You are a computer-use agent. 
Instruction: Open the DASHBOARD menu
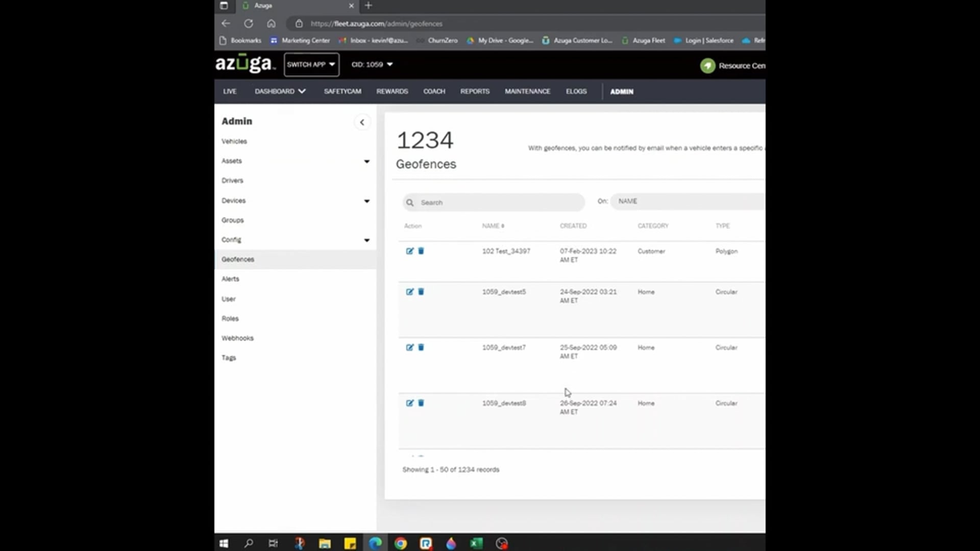280,91
